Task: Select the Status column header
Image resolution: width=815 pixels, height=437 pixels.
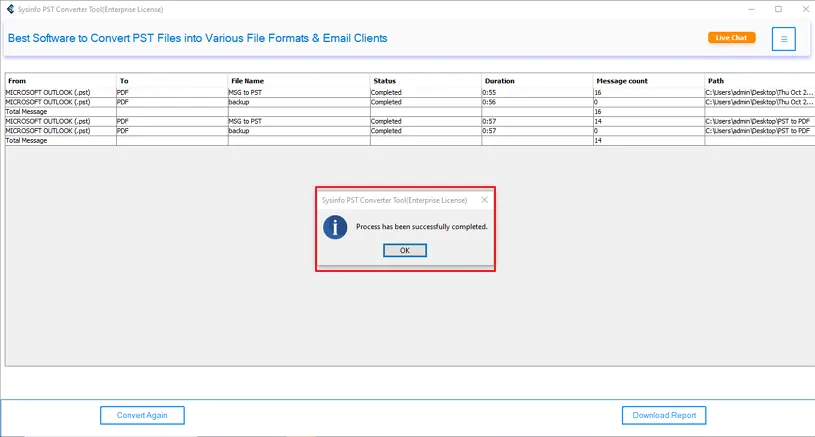Action: [426, 81]
